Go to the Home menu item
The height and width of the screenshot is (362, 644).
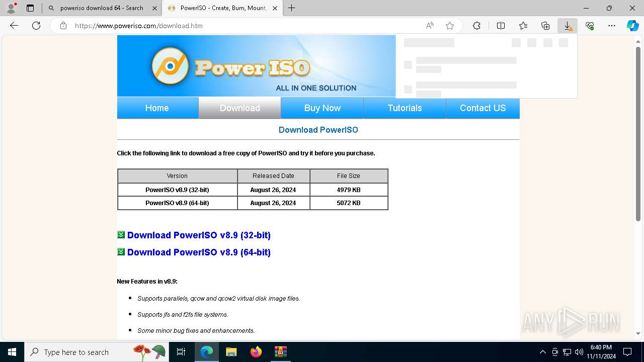click(x=157, y=108)
